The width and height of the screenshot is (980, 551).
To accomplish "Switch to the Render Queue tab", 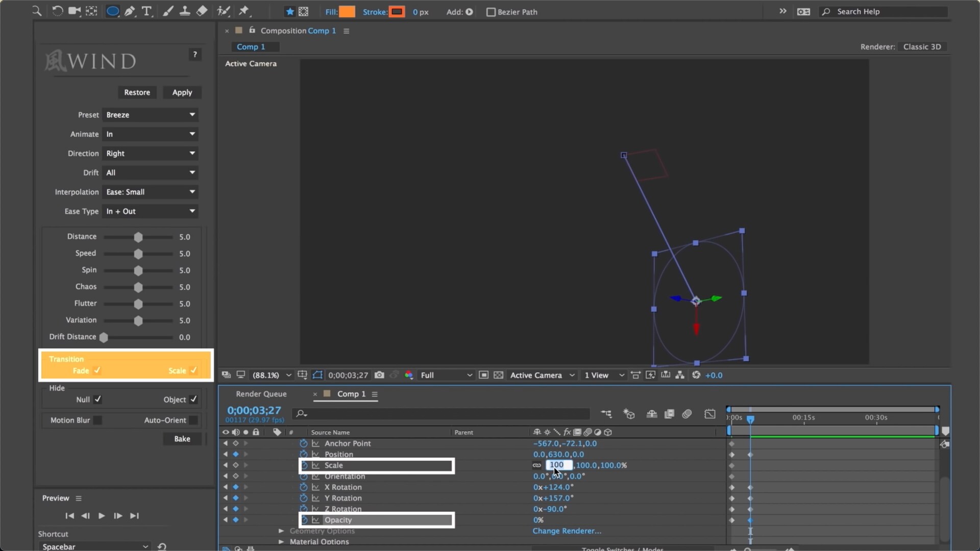I will click(261, 394).
